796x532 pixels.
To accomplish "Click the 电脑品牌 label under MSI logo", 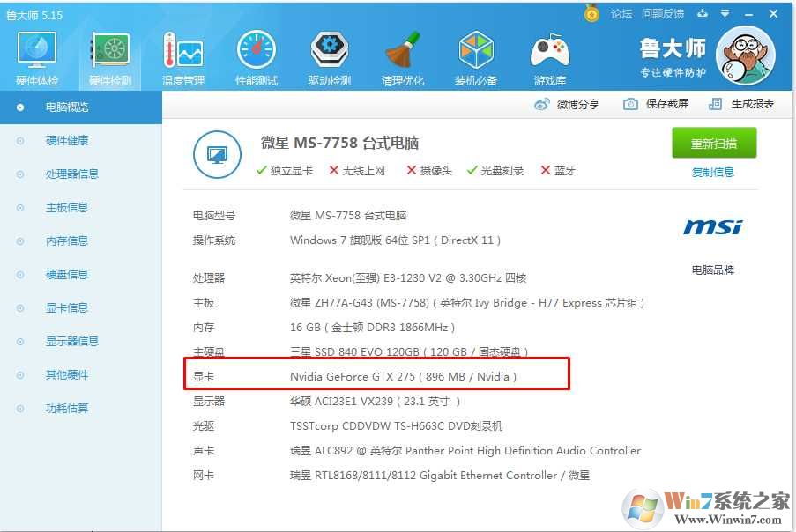I will (713, 270).
